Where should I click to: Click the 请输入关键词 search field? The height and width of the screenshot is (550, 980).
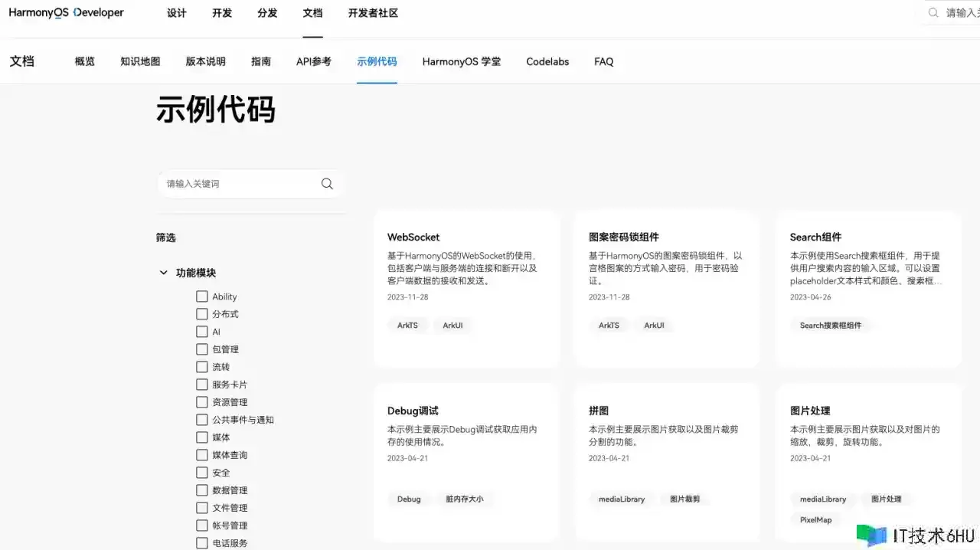[250, 184]
